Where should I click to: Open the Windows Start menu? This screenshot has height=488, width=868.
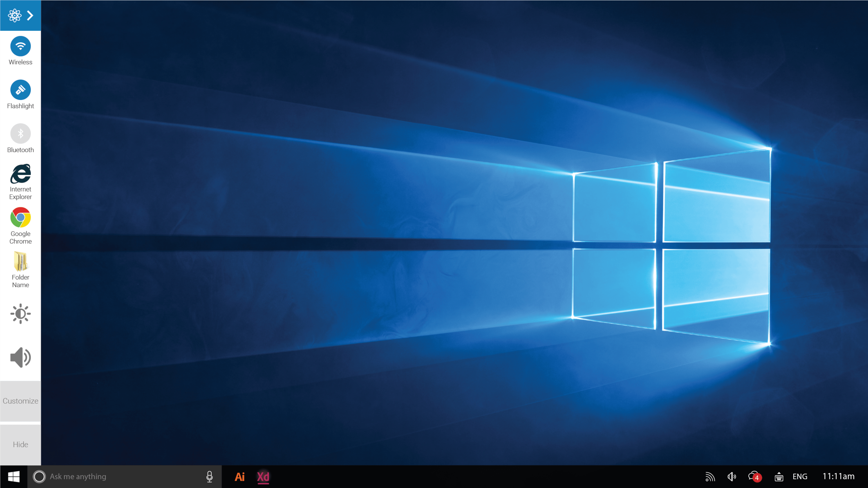(14, 477)
